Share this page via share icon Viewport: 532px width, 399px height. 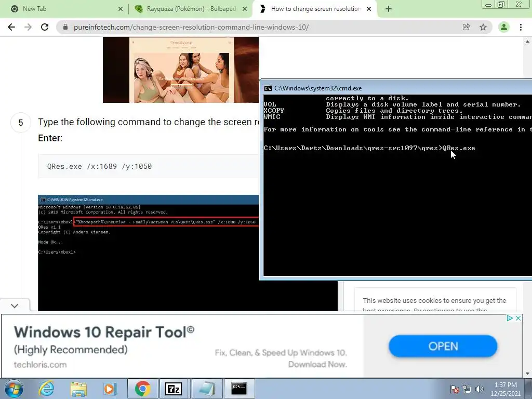466,27
